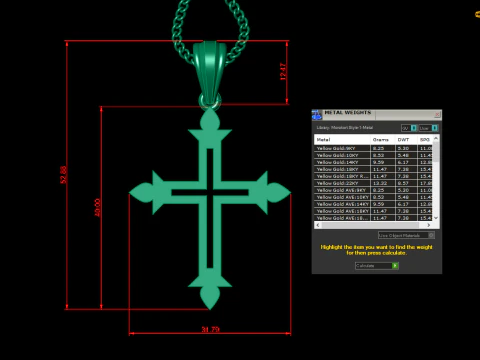Select the Yellow Gold AVE:10KY row
Image resolution: width=480 pixels, height=360 pixels.
tap(373, 197)
